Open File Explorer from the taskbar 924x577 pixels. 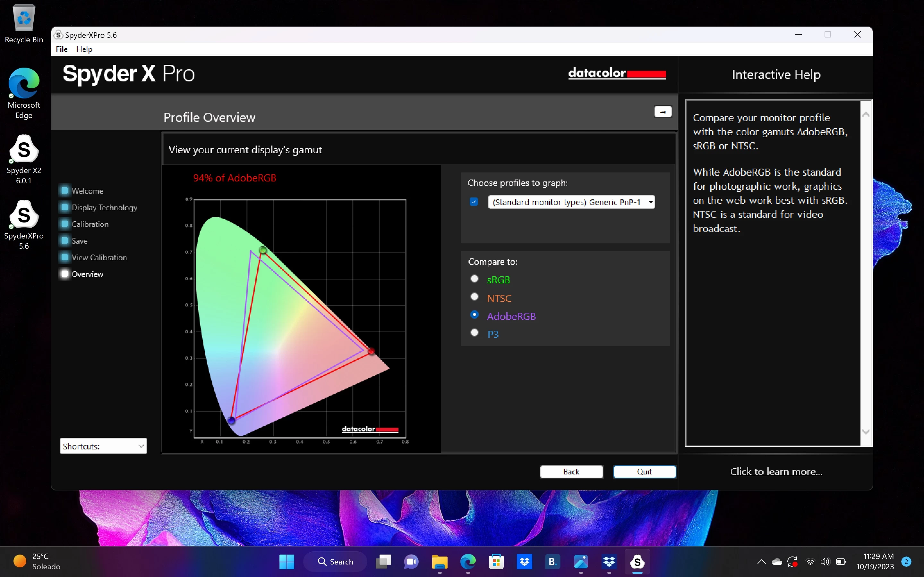(440, 561)
